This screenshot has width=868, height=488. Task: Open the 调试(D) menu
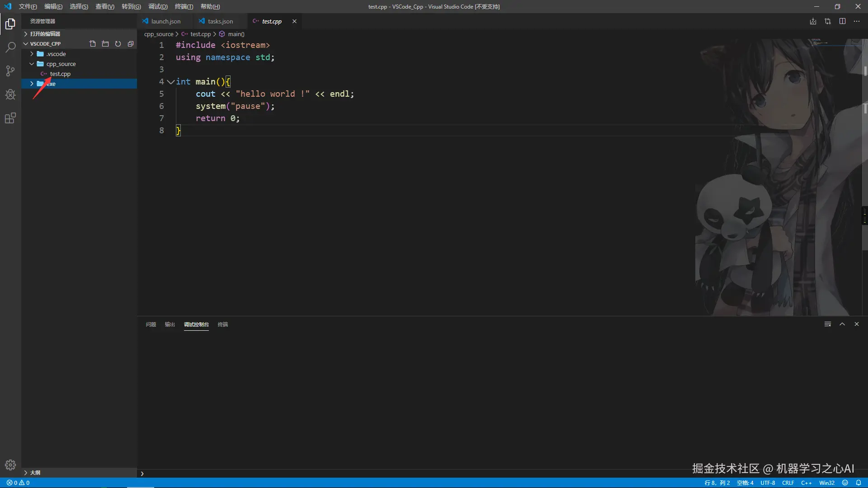[x=158, y=6]
